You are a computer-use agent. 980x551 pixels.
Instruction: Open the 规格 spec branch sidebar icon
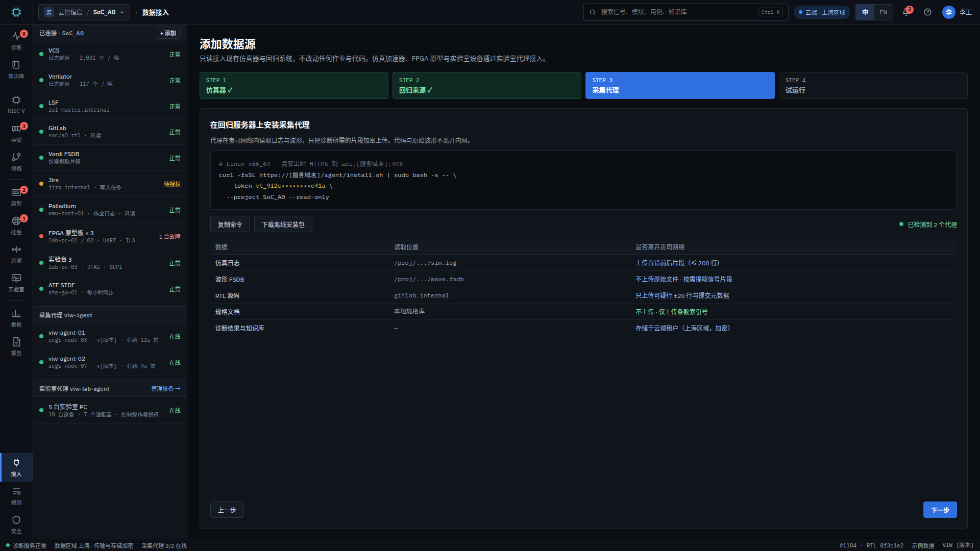[16, 162]
